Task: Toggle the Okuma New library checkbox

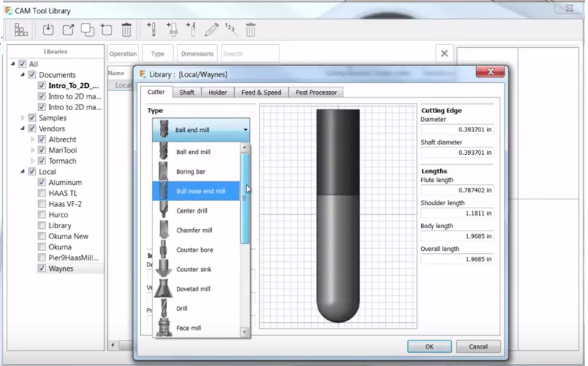Action: click(x=42, y=236)
